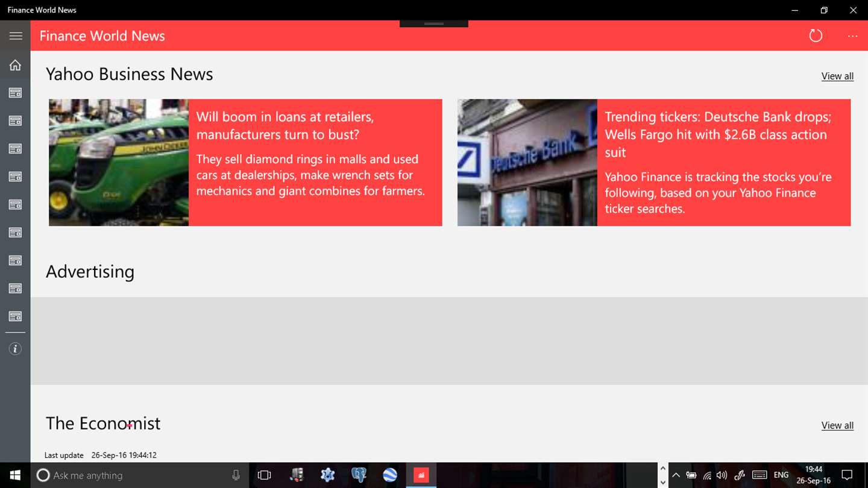The width and height of the screenshot is (868, 488).
Task: Open the more options ellipsis menu
Action: 852,36
